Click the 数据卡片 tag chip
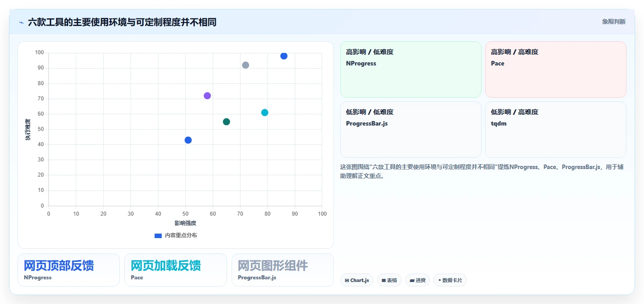644x304 pixels. point(450,280)
